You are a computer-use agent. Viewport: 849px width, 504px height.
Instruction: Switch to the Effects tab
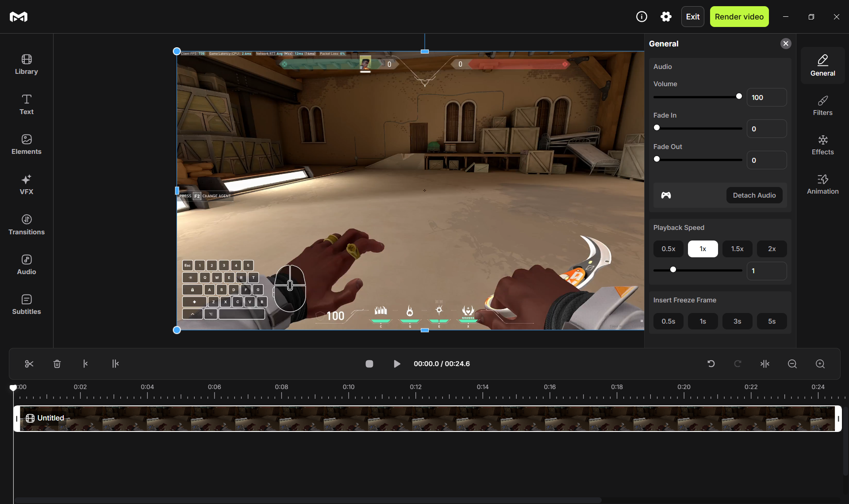click(x=822, y=145)
